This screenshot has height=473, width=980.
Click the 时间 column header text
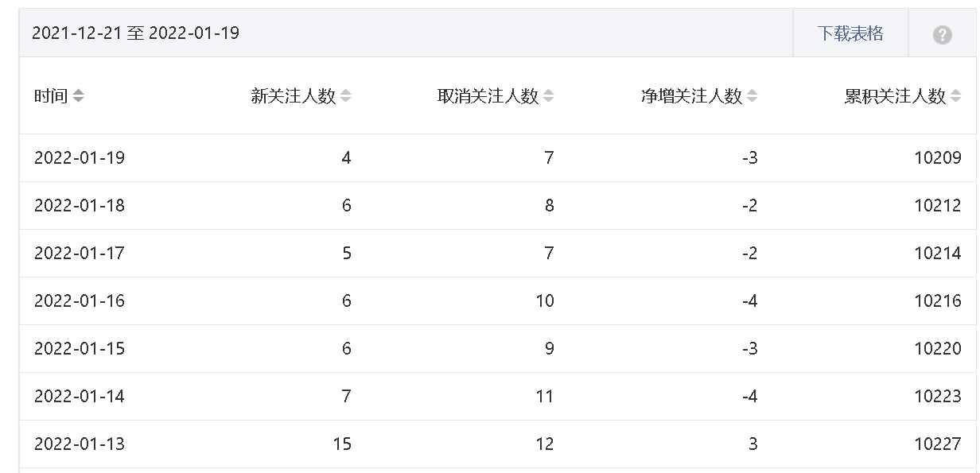click(x=51, y=96)
